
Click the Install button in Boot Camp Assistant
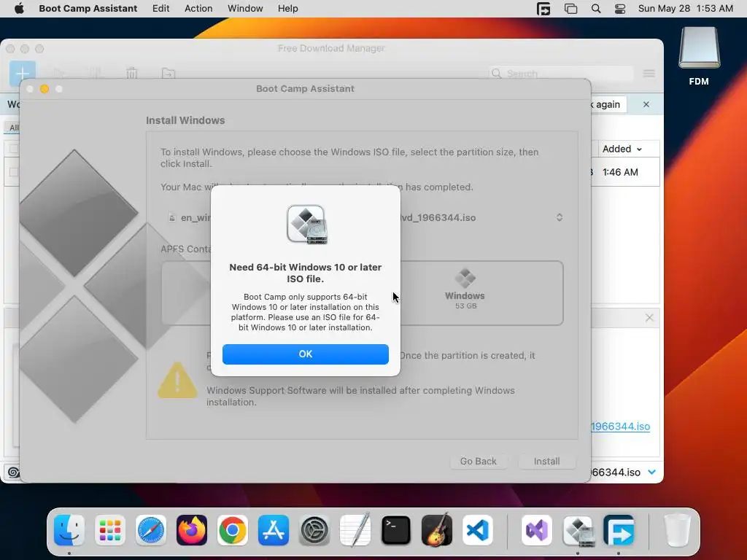click(x=546, y=461)
